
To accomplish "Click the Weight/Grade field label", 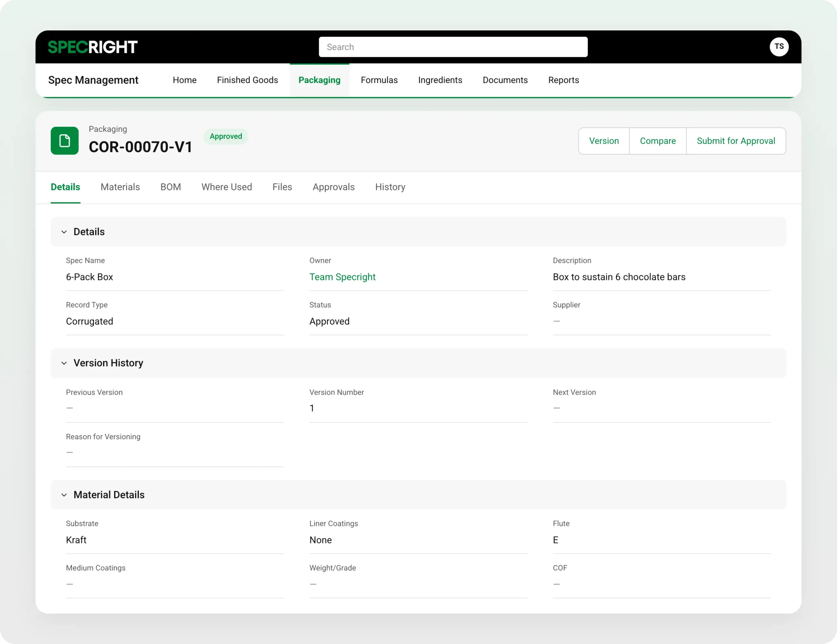I will coord(332,568).
